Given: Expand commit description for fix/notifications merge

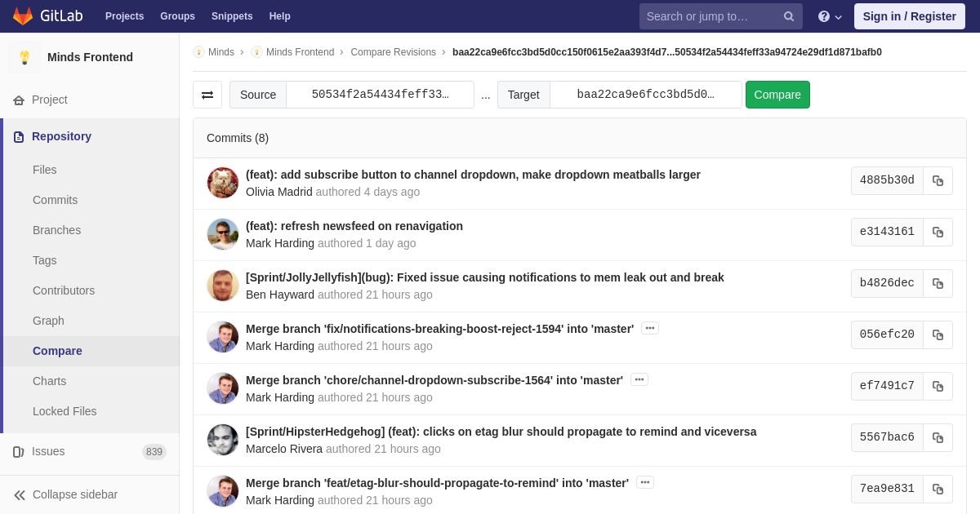Looking at the screenshot, I should [650, 328].
